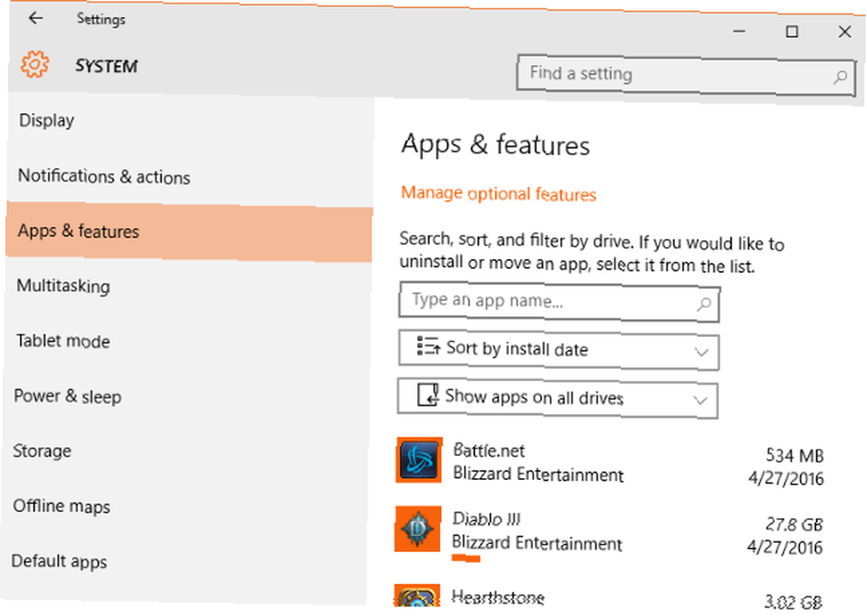Image resolution: width=867 pixels, height=616 pixels.
Task: Click the 3.02 GB size value
Action: click(793, 601)
